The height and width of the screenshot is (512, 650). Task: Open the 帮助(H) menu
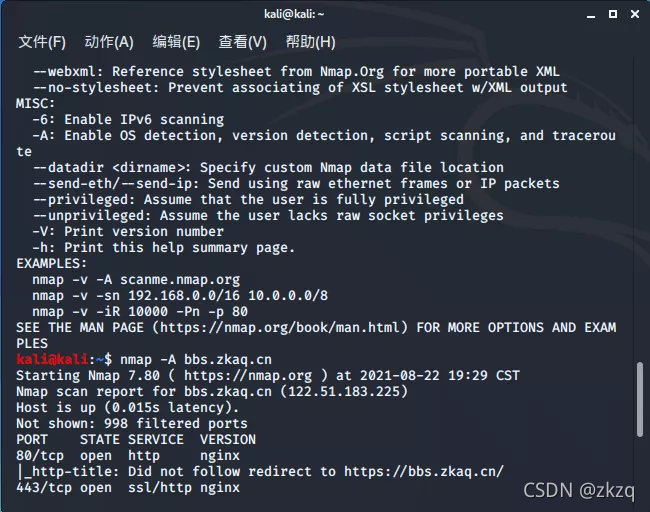pyautogui.click(x=310, y=42)
